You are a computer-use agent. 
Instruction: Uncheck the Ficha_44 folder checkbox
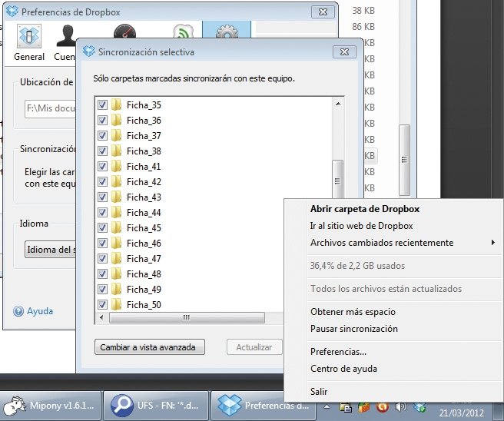pos(102,213)
